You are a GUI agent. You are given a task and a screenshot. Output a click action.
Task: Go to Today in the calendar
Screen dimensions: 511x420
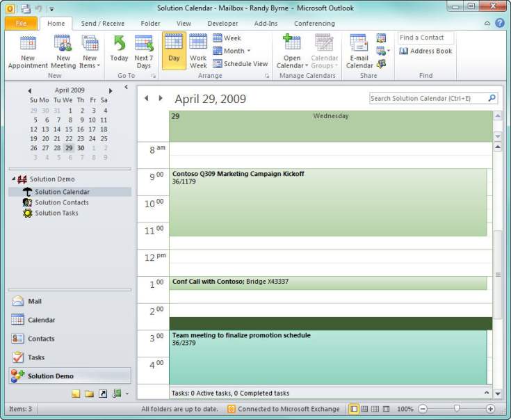[119, 49]
